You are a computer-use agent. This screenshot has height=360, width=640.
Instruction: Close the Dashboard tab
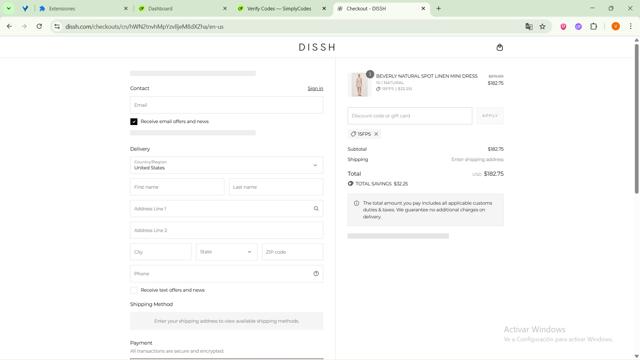click(224, 9)
